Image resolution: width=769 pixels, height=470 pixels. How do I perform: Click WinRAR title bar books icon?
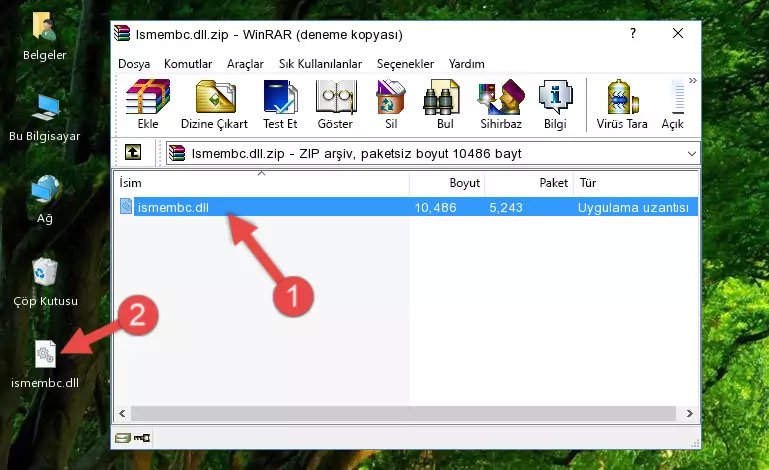122,33
